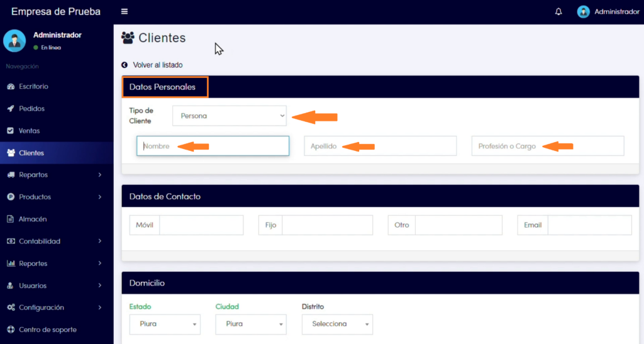Select Clientes in the navigation
The height and width of the screenshot is (344, 644).
57,153
